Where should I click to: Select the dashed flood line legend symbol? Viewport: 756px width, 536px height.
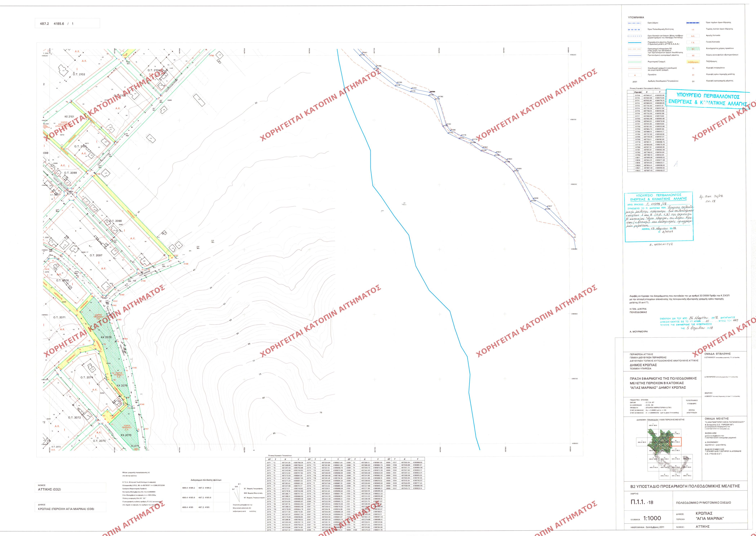point(634,49)
